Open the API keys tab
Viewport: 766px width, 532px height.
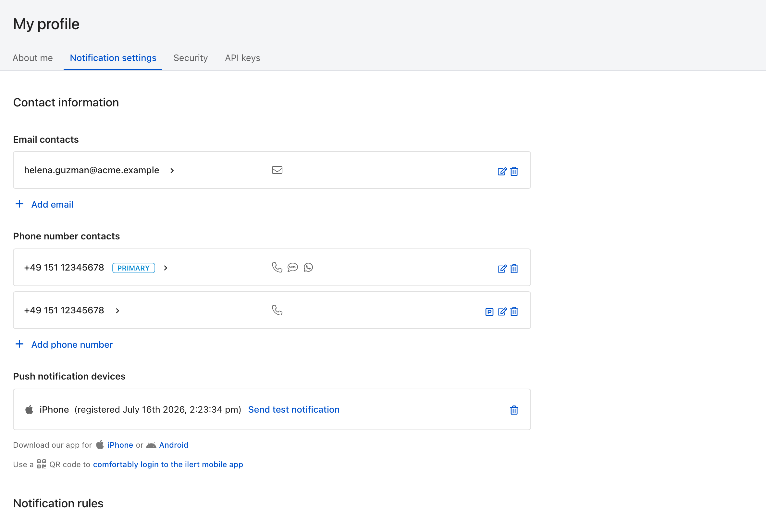pyautogui.click(x=242, y=58)
